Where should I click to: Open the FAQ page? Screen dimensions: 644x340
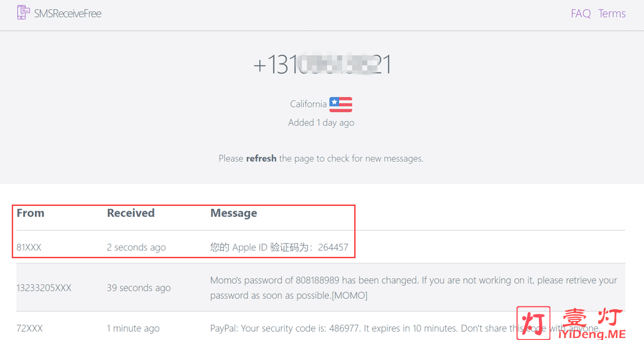[581, 14]
